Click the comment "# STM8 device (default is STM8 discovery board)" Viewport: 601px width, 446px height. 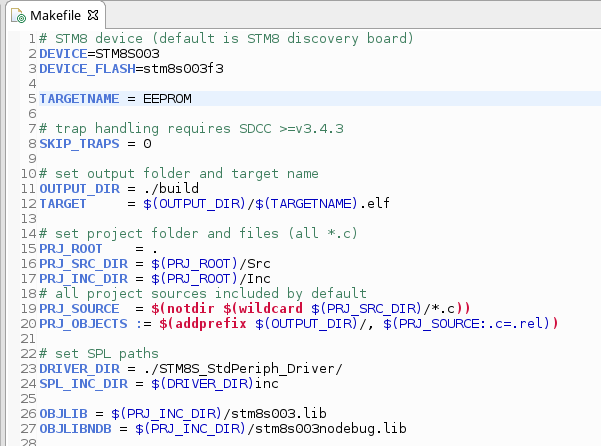[x=226, y=38]
